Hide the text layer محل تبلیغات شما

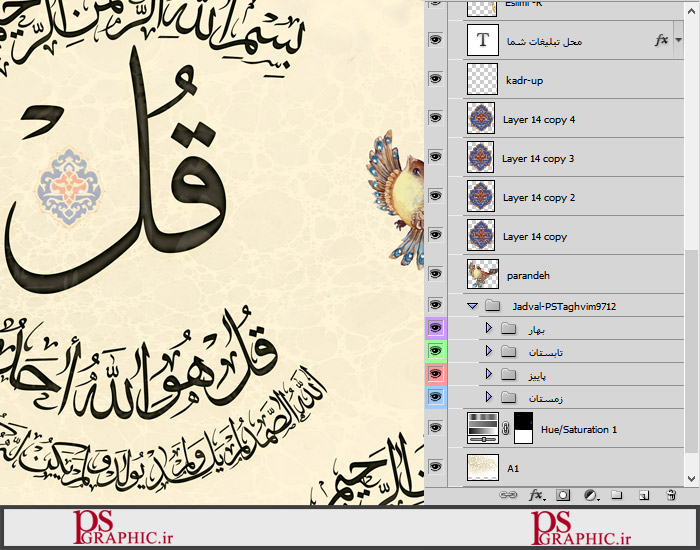[x=435, y=40]
